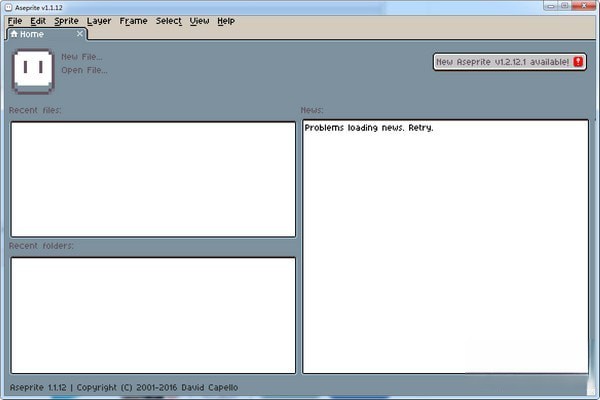This screenshot has height=400, width=600.
Task: Click the Aseprite face logo
Action: [33, 72]
